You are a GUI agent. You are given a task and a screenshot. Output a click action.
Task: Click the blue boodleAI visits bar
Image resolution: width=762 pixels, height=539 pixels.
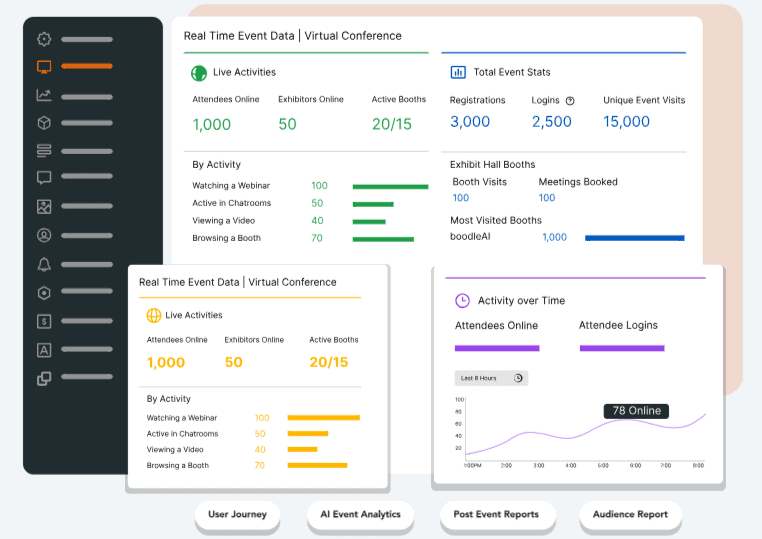634,238
